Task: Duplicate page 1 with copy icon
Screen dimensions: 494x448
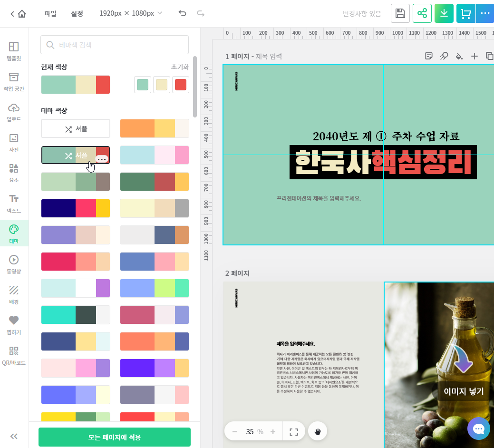Action: tap(489, 56)
